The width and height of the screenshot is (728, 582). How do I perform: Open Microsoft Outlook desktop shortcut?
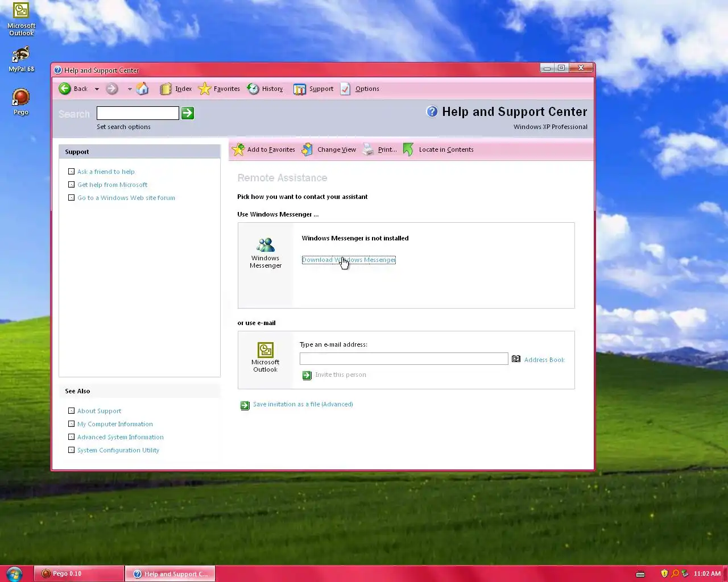click(21, 19)
